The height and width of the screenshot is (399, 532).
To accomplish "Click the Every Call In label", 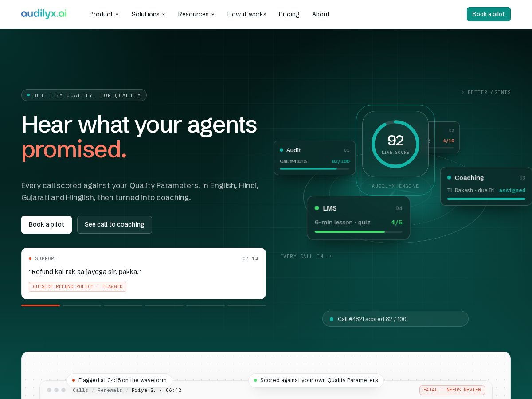I will click(306, 256).
